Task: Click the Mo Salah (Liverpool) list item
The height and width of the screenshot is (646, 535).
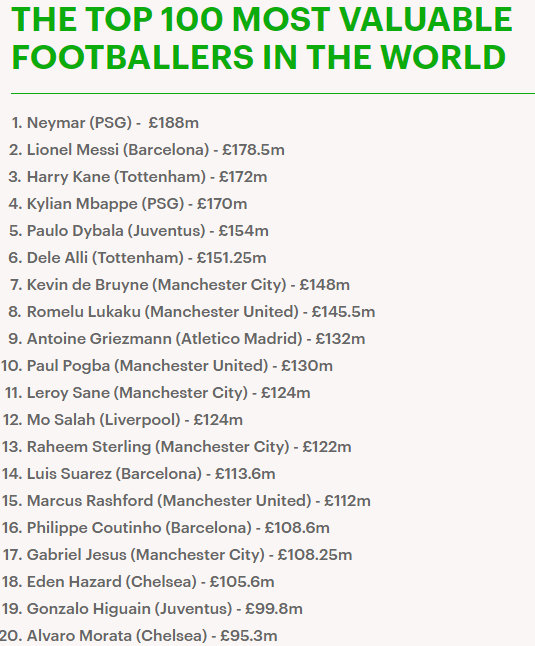Action: pos(123,420)
